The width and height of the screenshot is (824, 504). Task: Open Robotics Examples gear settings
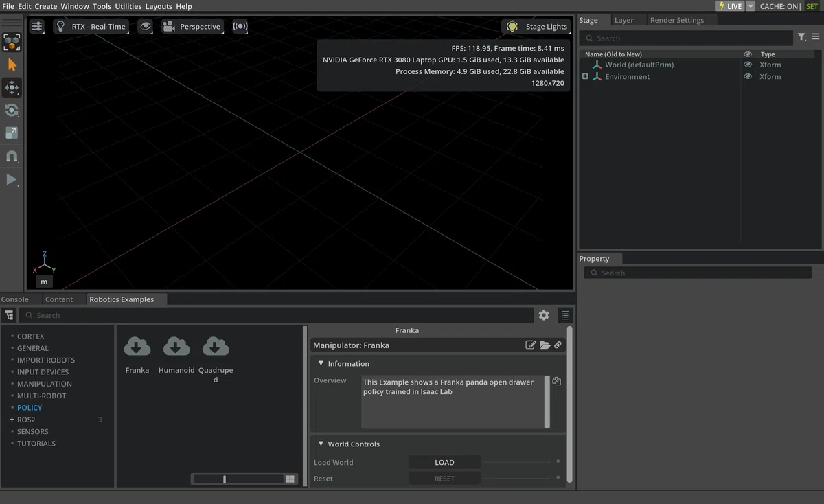coord(544,315)
